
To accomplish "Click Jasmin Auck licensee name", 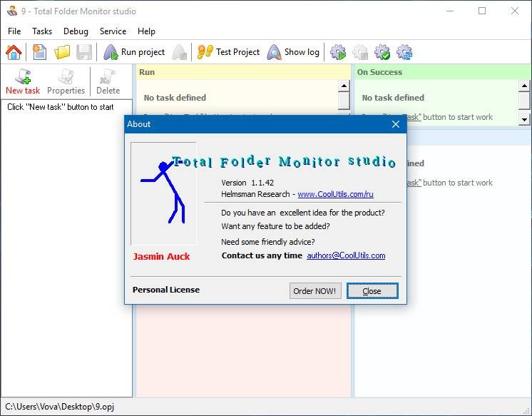I will click(x=161, y=257).
